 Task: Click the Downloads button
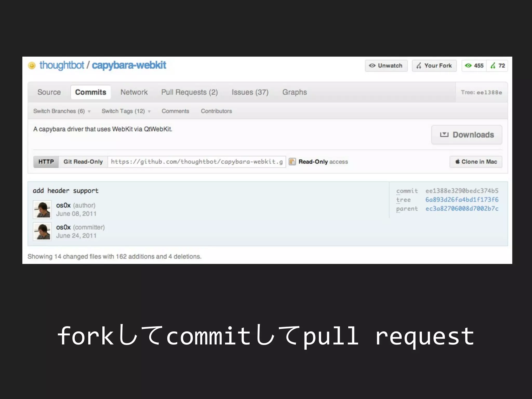coord(467,135)
